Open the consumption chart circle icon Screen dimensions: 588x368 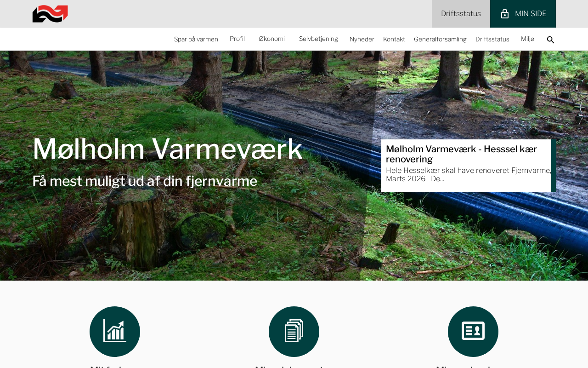click(x=115, y=332)
